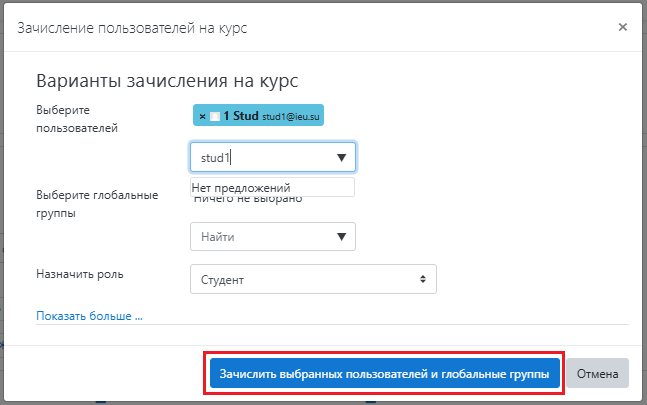647x405 pixels.
Task: Click the Зачисление пользователей на курс title
Action: tap(133, 28)
